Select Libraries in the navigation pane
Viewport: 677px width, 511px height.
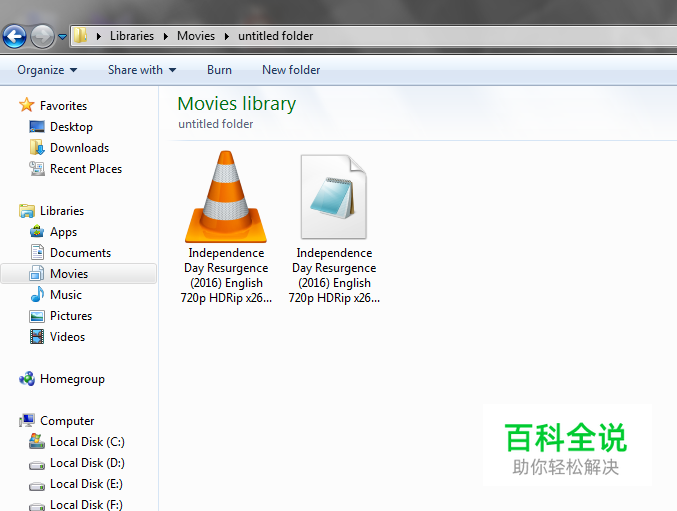(x=62, y=211)
